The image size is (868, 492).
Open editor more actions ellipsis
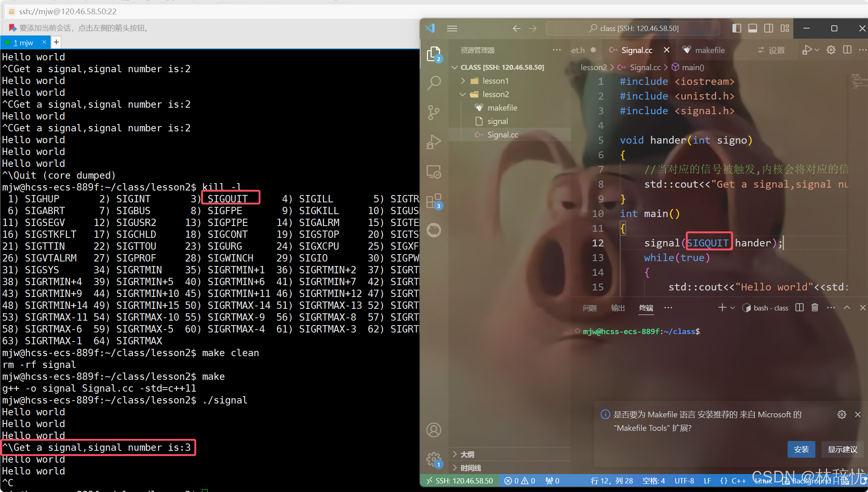click(862, 50)
